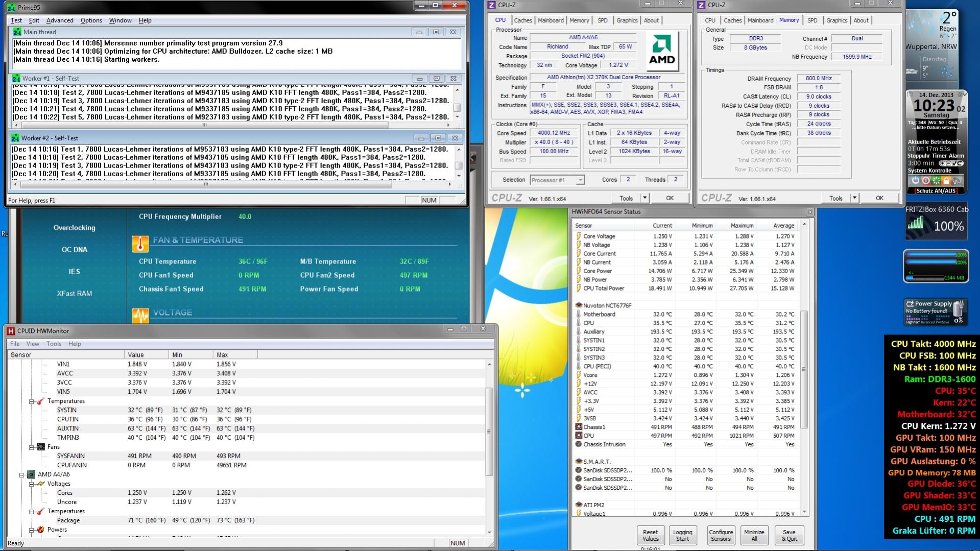Click the XFast RAM entry in ASRock sidebar

(75, 294)
